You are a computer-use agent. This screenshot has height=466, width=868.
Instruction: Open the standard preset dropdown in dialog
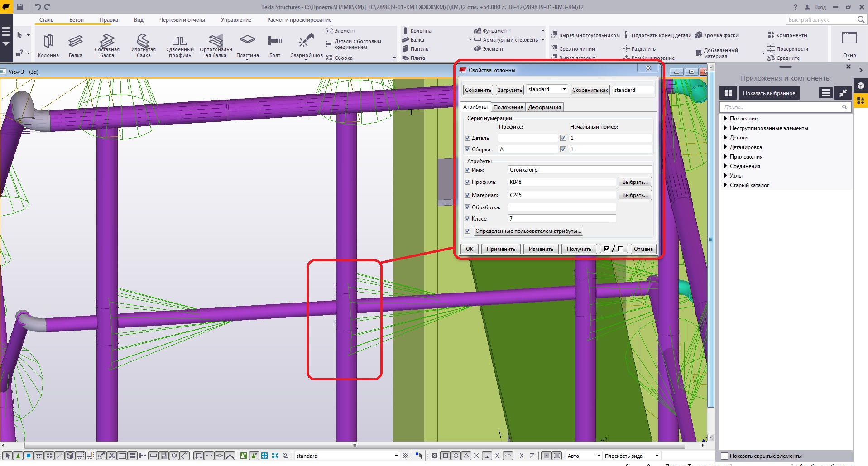(564, 90)
